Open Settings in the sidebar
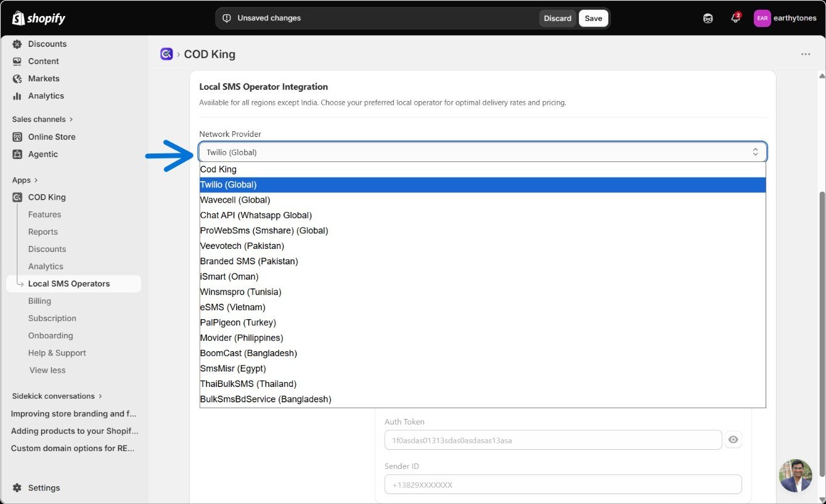 [44, 488]
